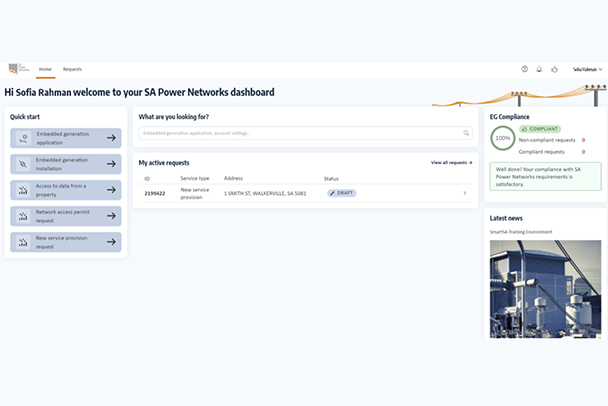Screen dimensions: 608x406
Task: Click the Embedded generation installation icon
Action: (x=23, y=164)
